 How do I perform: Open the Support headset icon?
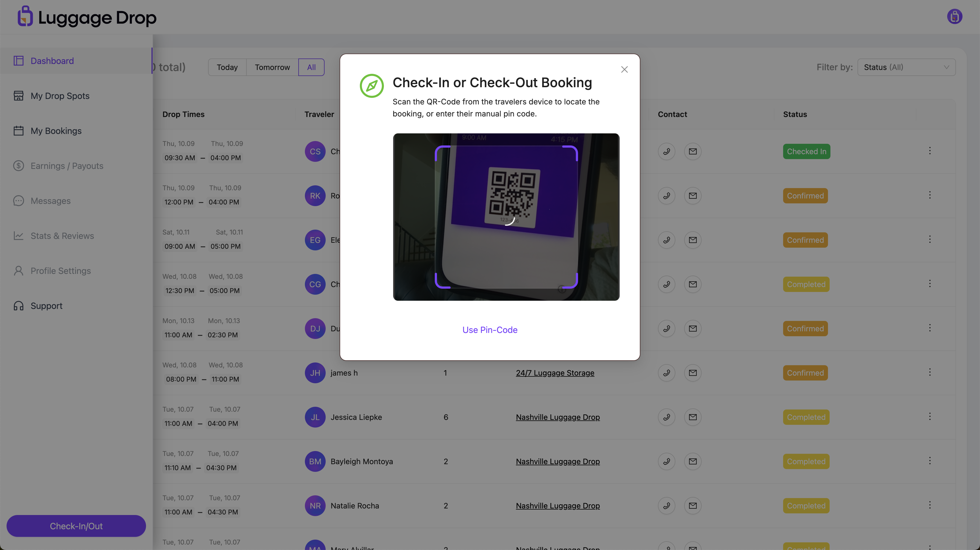tap(18, 306)
